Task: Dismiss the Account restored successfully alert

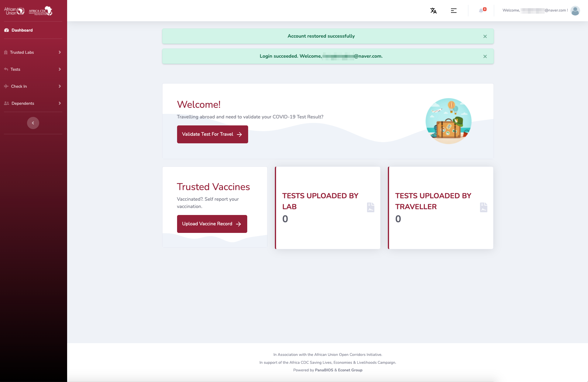Action: [485, 36]
